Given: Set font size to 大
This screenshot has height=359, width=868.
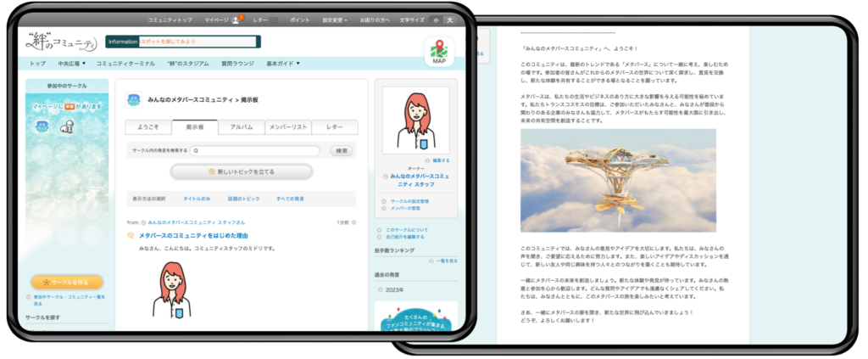Looking at the screenshot, I should coord(449,19).
